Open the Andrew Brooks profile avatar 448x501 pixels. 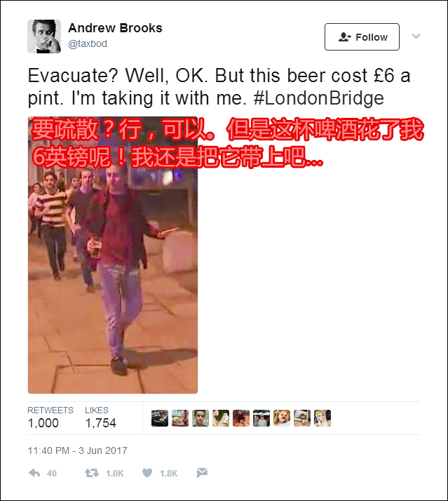coord(44,36)
